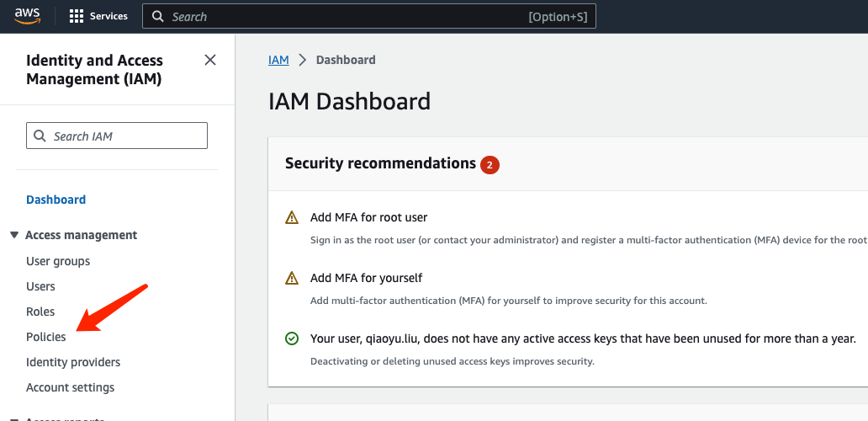Click the Add MFA for yourself heading
Image resolution: width=868 pixels, height=421 pixels.
367,278
